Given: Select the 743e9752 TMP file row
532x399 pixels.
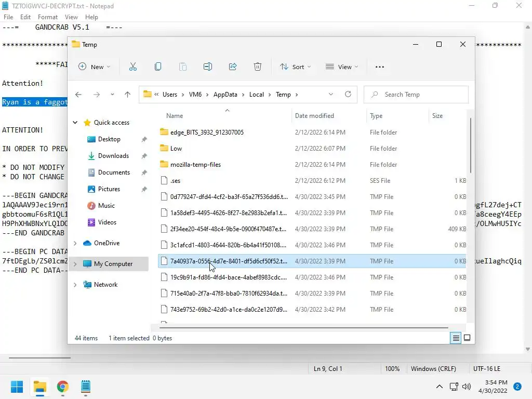Looking at the screenshot, I should click(312, 310).
